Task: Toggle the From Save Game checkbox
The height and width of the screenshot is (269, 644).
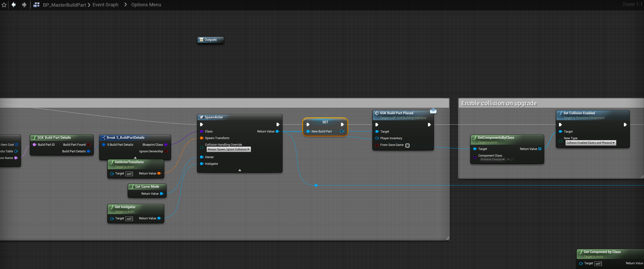Action: (x=407, y=145)
